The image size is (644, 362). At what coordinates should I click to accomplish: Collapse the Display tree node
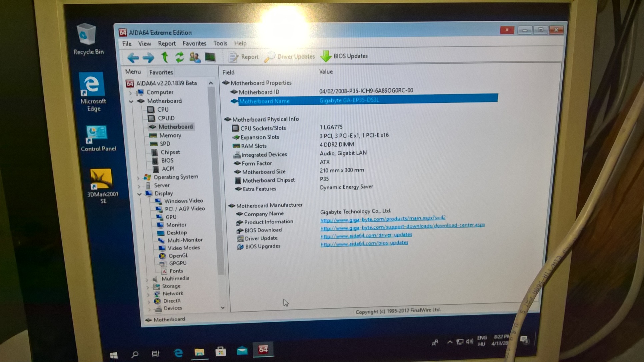coord(139,194)
